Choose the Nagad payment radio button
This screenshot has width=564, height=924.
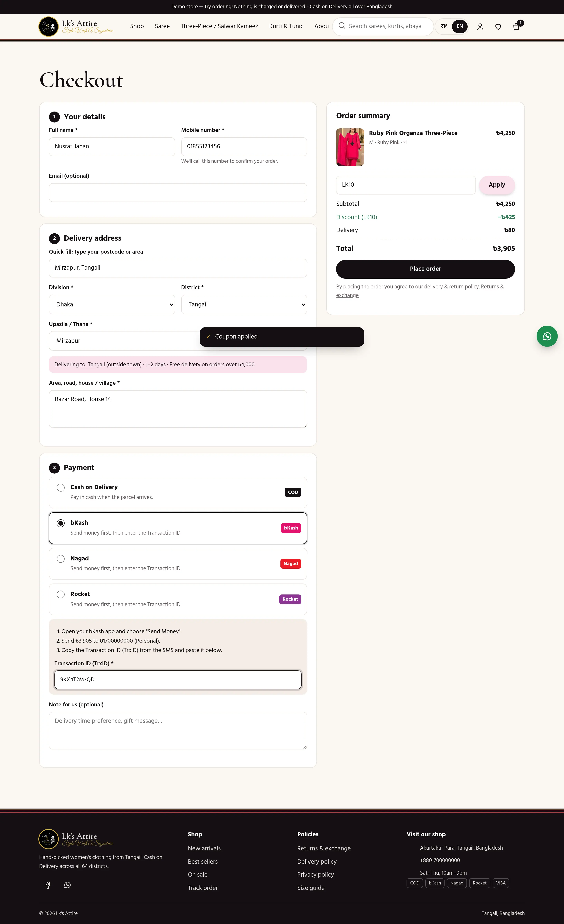pyautogui.click(x=61, y=559)
